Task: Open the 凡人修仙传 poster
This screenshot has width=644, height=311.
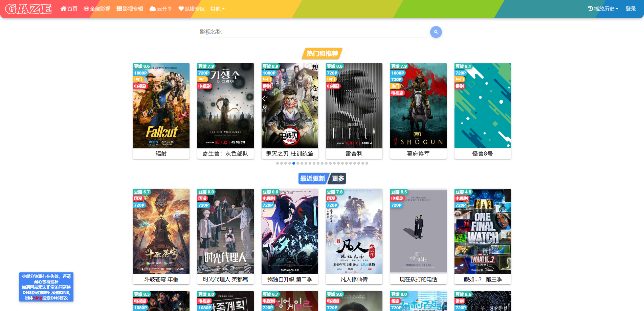Action: (354, 231)
